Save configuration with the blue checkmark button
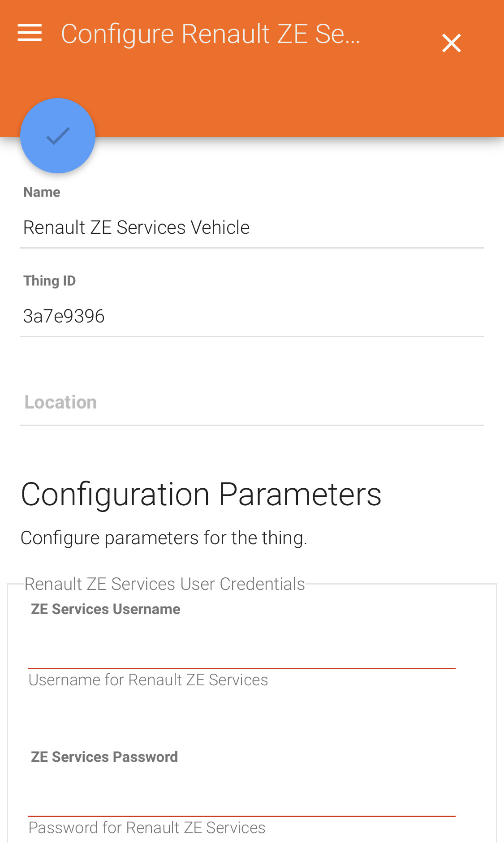The image size is (504, 843). click(x=58, y=136)
